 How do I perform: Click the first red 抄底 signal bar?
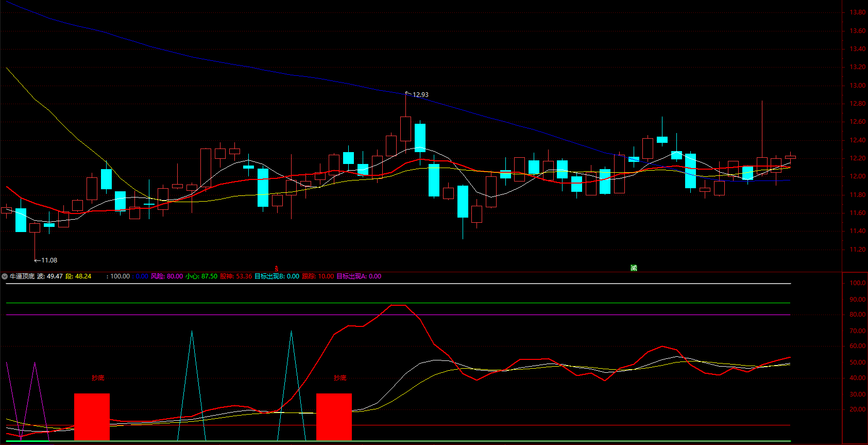tap(92, 417)
